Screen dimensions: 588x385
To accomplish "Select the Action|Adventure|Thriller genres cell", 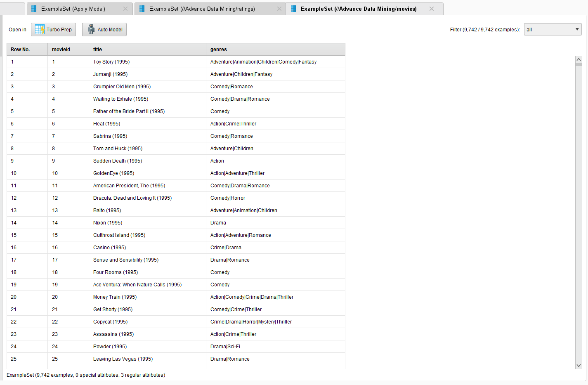I will coord(276,173).
